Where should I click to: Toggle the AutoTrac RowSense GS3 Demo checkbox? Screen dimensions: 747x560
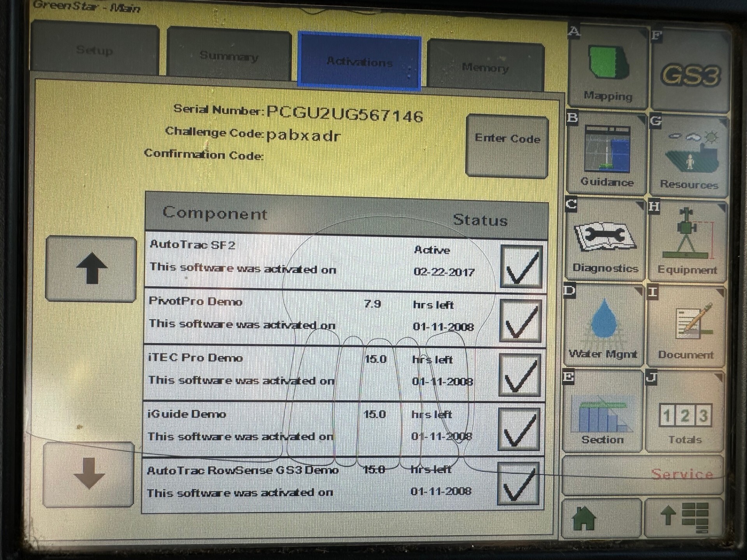coord(518,483)
